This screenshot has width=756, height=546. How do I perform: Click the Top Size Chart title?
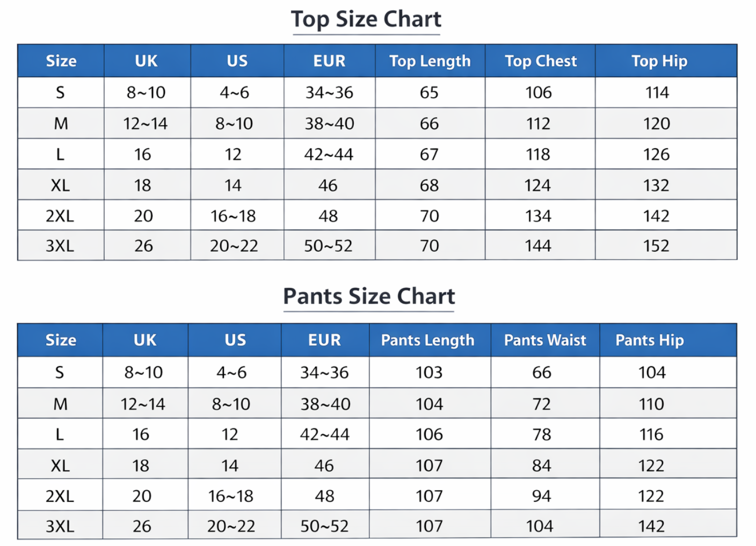[366, 19]
